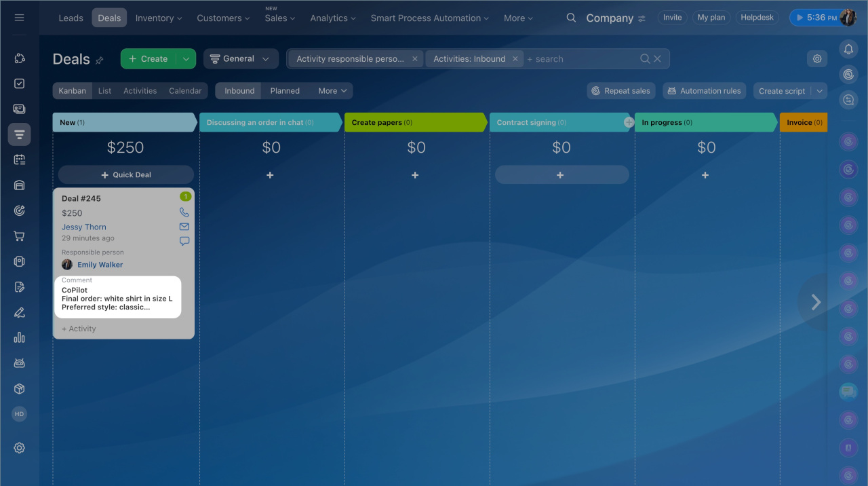The width and height of the screenshot is (868, 486).
Task: Select the Planned activities filter
Action: [x=285, y=91]
